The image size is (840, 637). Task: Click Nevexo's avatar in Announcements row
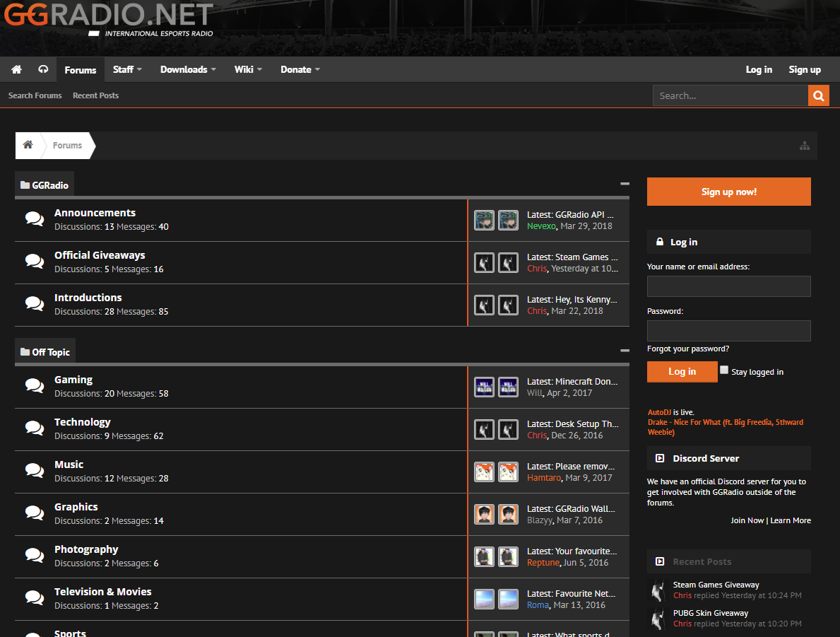click(x=484, y=221)
